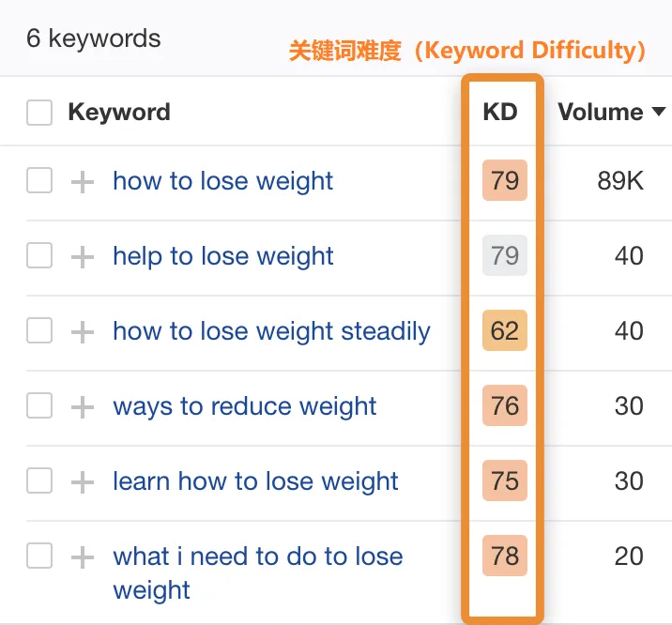Click the grey KD 79 badge
Screen dimensions: 672x625
tap(505, 256)
